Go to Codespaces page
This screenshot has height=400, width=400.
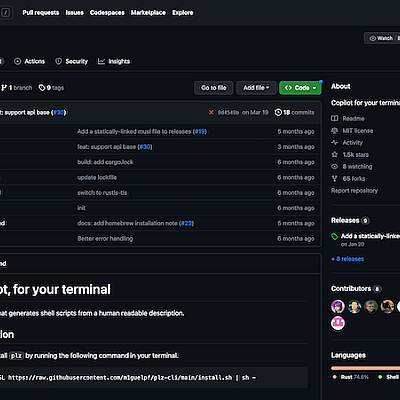point(107,13)
